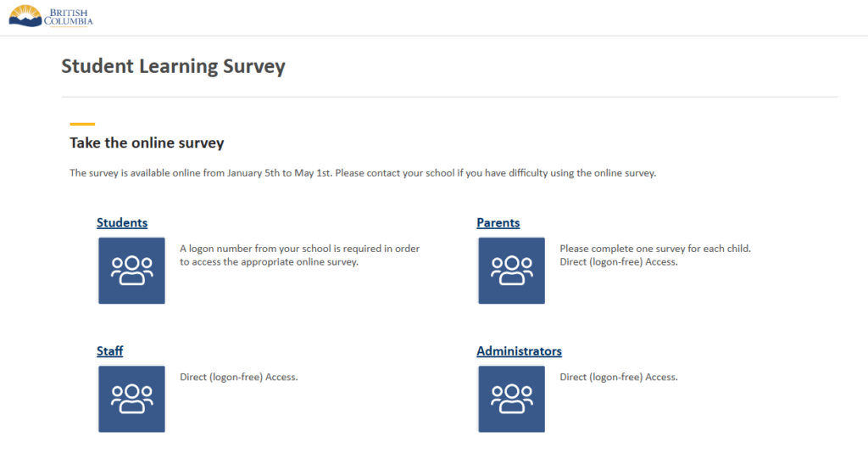The height and width of the screenshot is (465, 868).
Task: Open the Parents survey group icon
Action: [x=511, y=271]
